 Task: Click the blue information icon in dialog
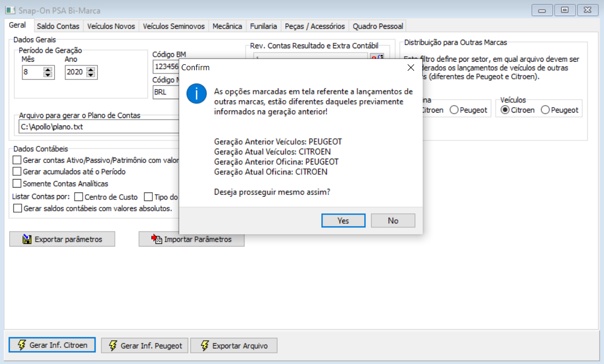click(x=196, y=93)
